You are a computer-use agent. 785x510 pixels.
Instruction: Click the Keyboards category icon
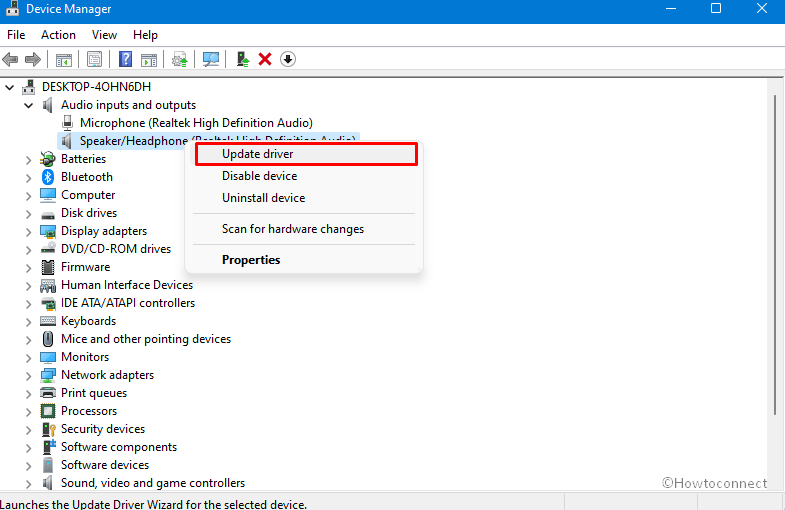[x=48, y=321]
